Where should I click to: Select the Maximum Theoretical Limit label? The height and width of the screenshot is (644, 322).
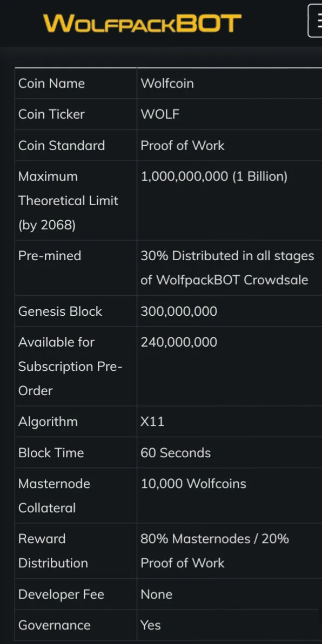click(68, 201)
